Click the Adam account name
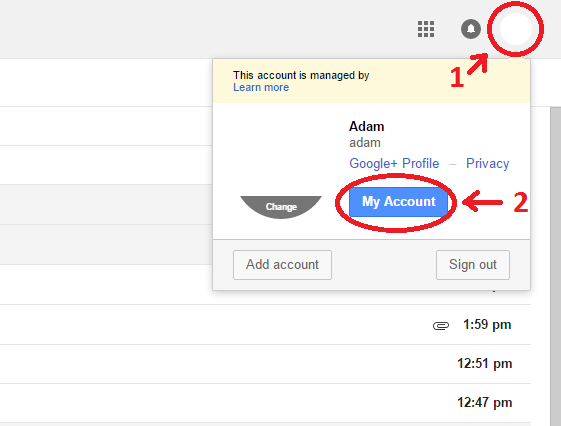 coord(366,127)
